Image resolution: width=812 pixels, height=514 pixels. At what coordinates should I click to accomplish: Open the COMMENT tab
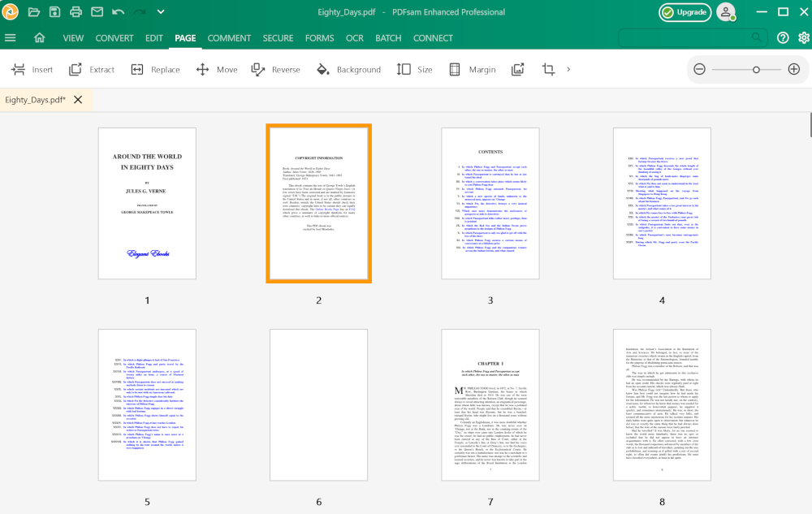(x=230, y=38)
